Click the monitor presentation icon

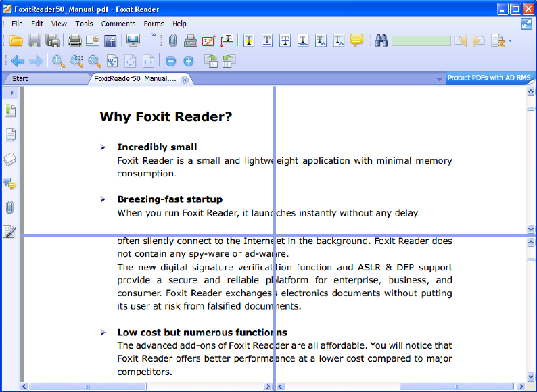pos(133,41)
